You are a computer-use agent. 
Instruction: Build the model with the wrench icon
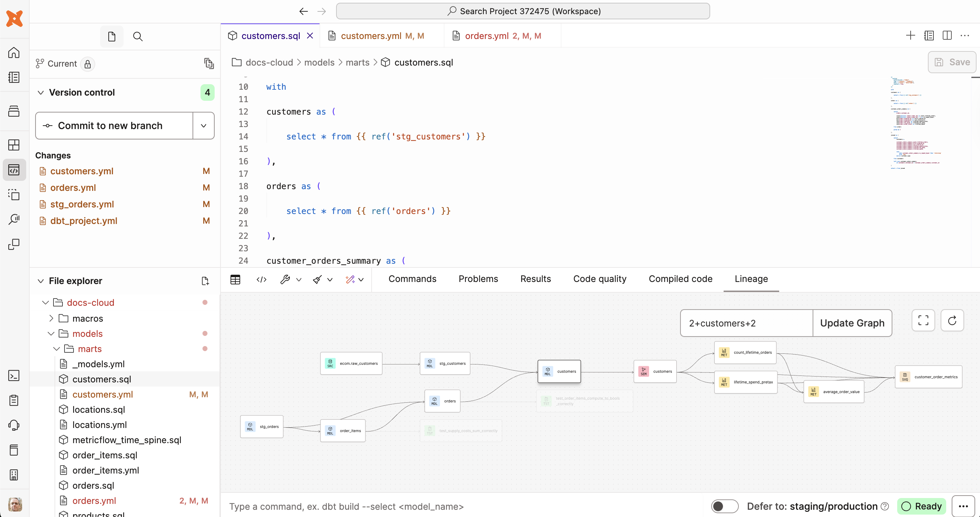[286, 280]
